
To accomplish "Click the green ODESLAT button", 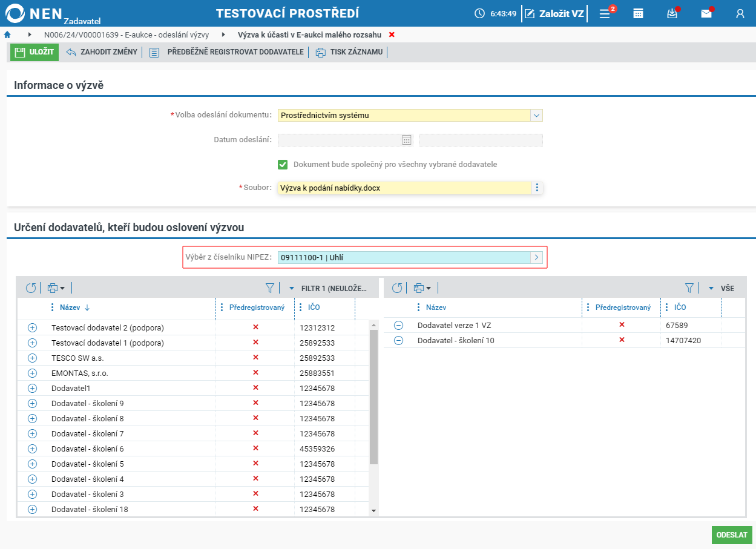I will (732, 535).
